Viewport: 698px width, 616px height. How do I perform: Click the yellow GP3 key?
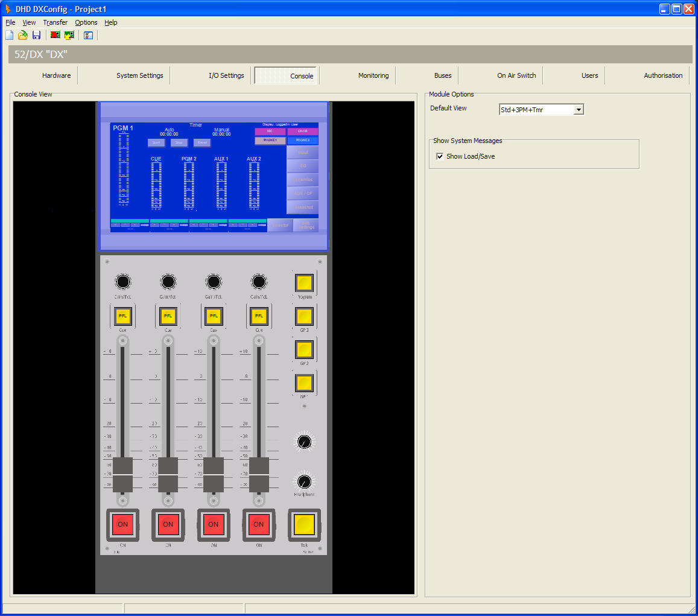coord(305,317)
